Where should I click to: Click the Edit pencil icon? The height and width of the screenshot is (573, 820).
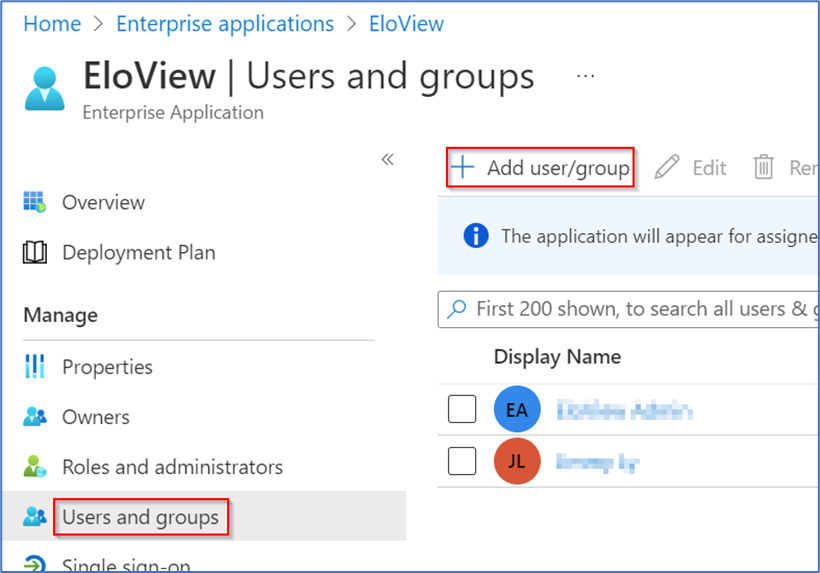click(667, 167)
